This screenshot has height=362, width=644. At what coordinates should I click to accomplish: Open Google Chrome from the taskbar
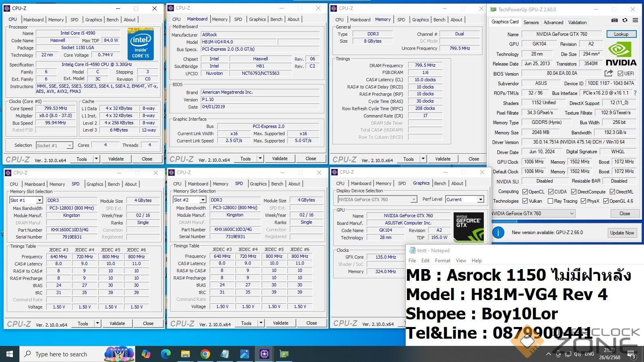pos(205,354)
